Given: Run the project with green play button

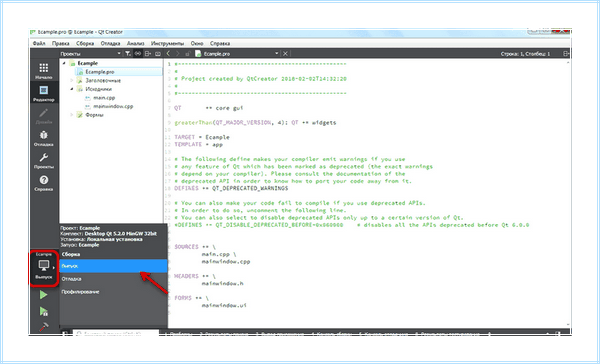Looking at the screenshot, I should tap(44, 295).
